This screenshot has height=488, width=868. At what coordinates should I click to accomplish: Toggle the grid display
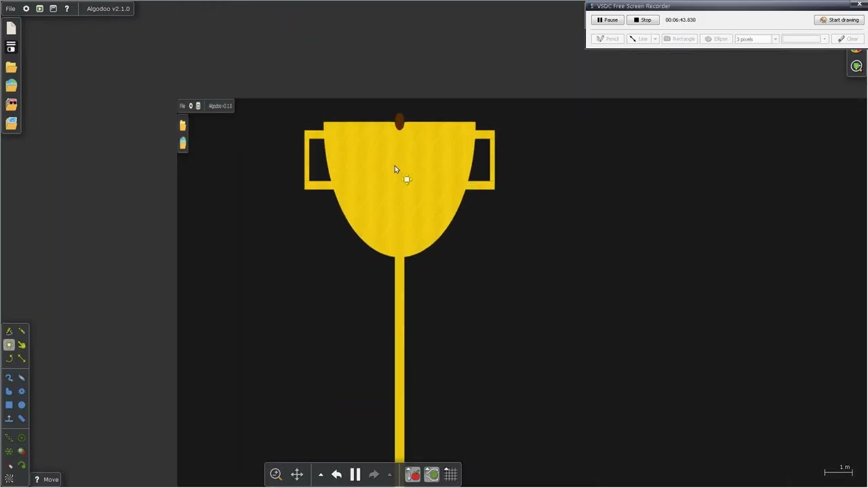tap(451, 474)
